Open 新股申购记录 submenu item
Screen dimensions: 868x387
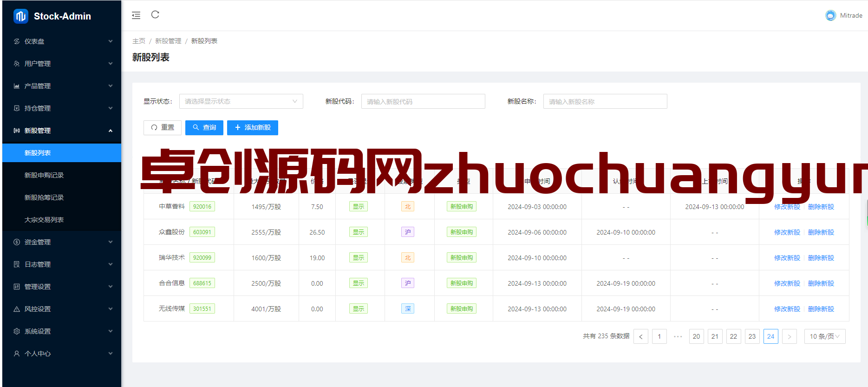62,175
